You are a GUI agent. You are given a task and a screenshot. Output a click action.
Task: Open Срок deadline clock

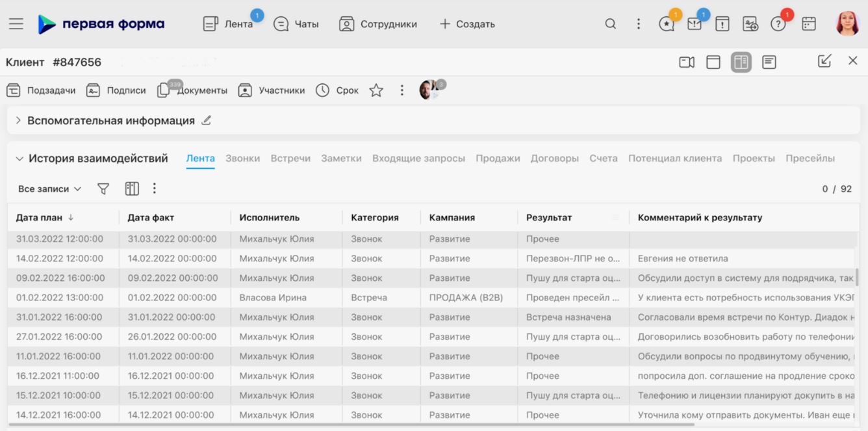[x=337, y=90]
